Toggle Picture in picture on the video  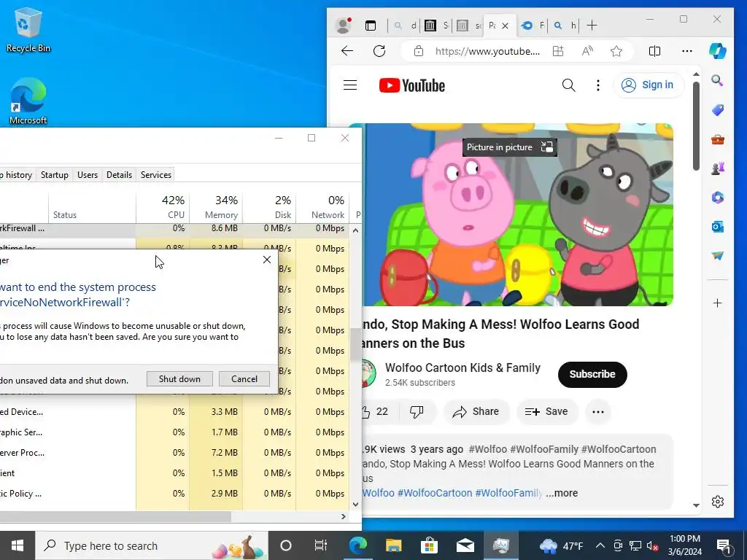point(509,147)
